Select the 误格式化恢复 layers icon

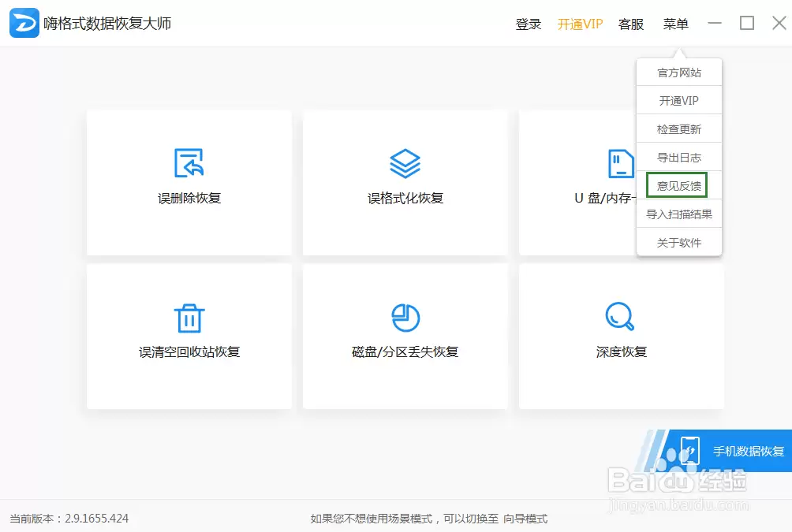click(405, 163)
